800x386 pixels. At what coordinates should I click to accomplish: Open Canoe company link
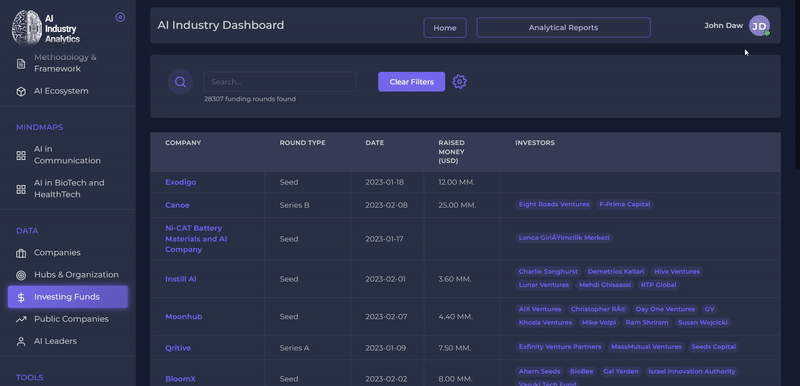coord(177,205)
